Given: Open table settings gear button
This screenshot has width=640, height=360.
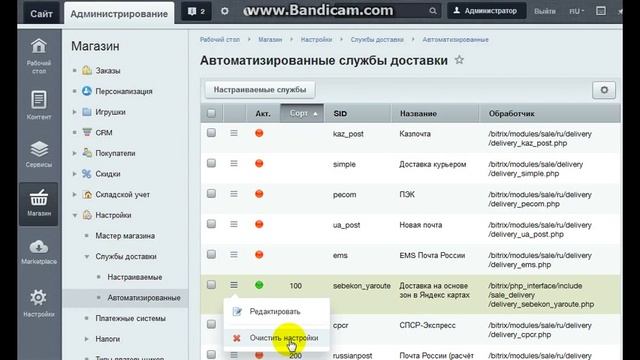Looking at the screenshot, I should pos(604,90).
